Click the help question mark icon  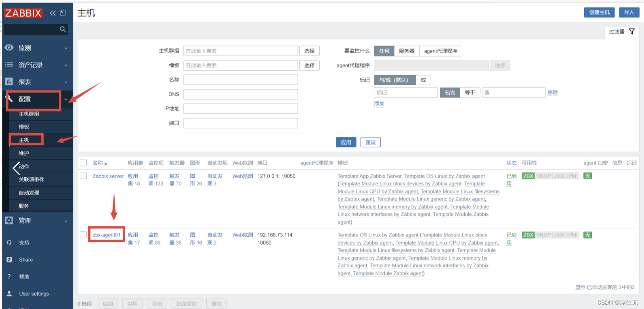point(9,277)
